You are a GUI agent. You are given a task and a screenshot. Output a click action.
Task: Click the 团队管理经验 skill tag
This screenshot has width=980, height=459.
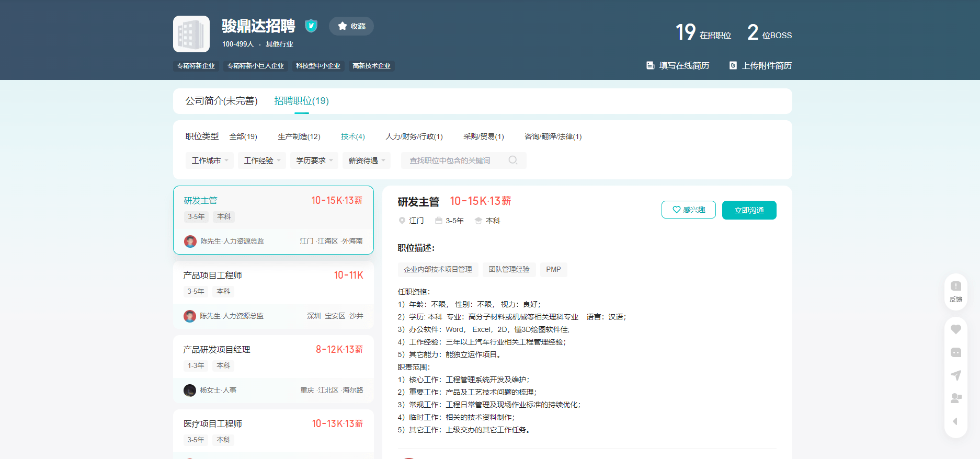click(509, 269)
